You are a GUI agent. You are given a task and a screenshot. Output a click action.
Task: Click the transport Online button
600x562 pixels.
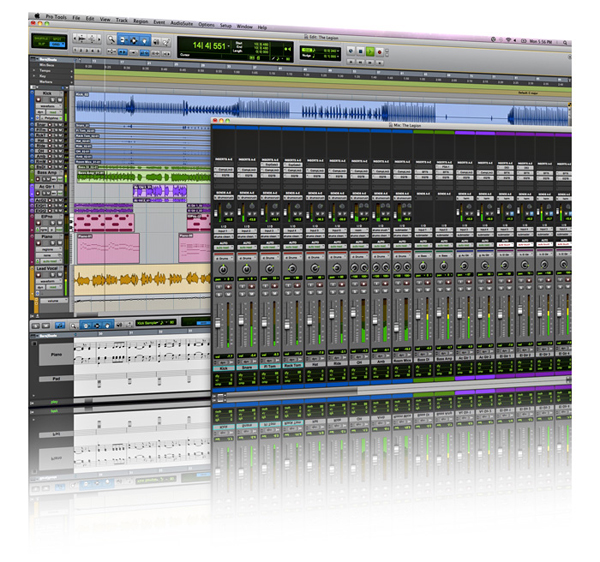[351, 50]
